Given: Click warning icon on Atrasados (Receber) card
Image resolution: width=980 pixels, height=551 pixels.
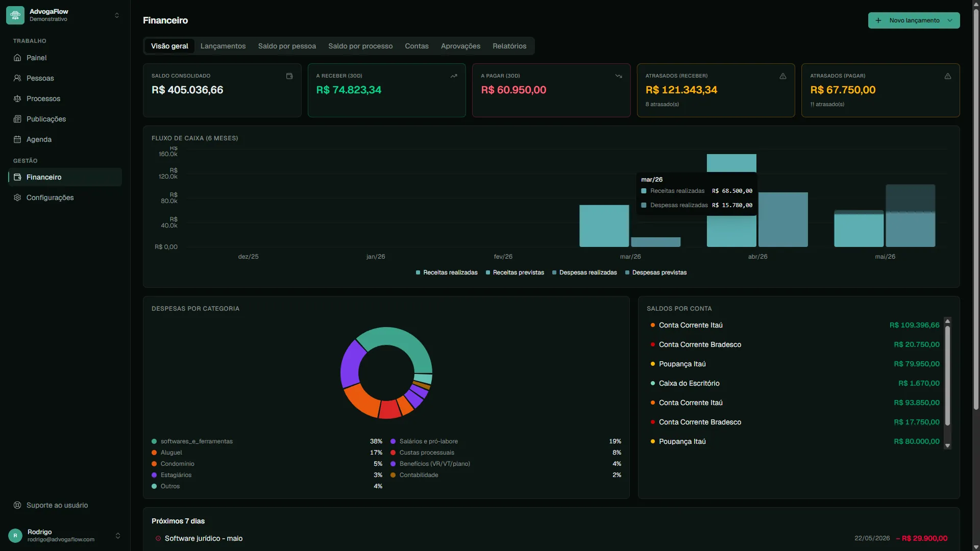Looking at the screenshot, I should (783, 76).
